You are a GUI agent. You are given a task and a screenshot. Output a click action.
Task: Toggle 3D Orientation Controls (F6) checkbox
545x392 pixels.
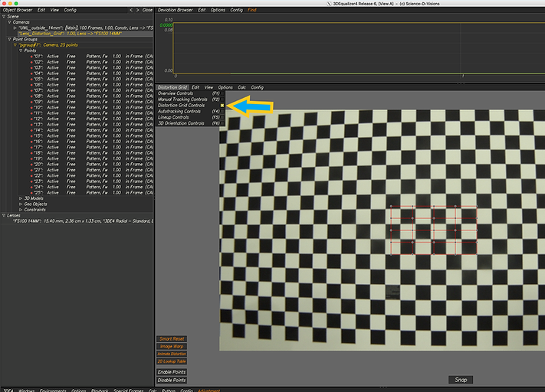click(x=222, y=123)
